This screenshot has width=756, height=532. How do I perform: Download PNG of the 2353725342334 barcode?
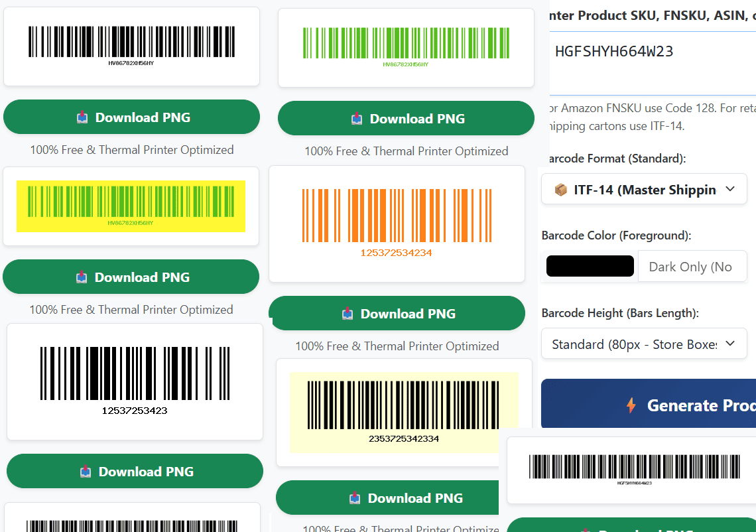pos(388,498)
